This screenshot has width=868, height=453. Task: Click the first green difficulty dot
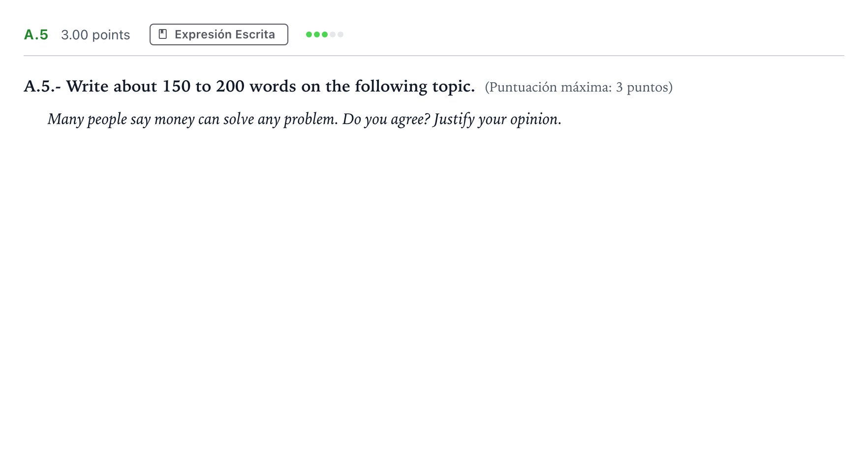coord(309,34)
